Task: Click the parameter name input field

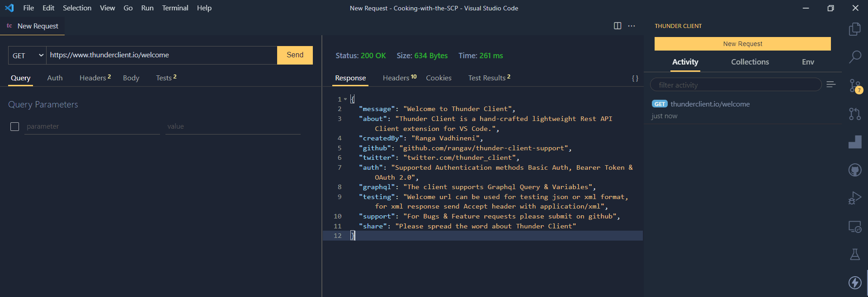Action: tap(92, 126)
